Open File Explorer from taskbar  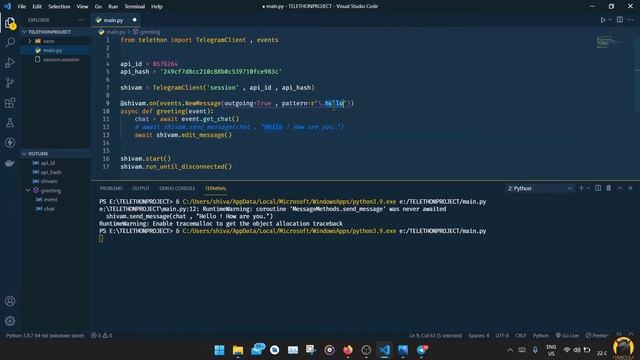[238, 350]
